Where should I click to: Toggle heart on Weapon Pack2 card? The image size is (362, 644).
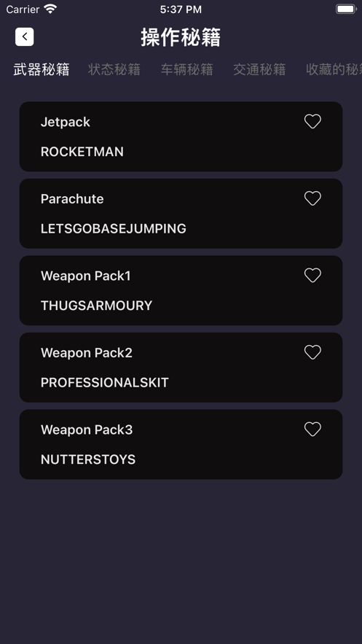312,352
